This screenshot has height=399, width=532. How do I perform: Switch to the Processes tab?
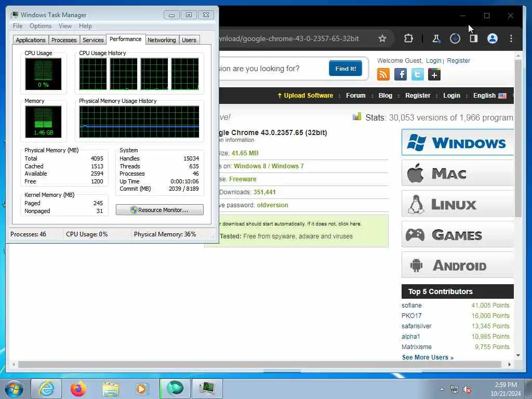tap(64, 40)
